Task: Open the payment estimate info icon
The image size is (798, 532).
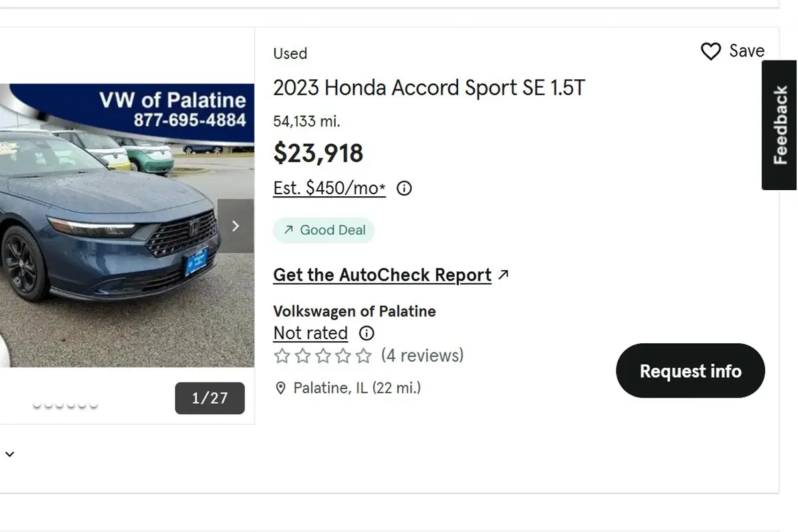Action: click(404, 188)
